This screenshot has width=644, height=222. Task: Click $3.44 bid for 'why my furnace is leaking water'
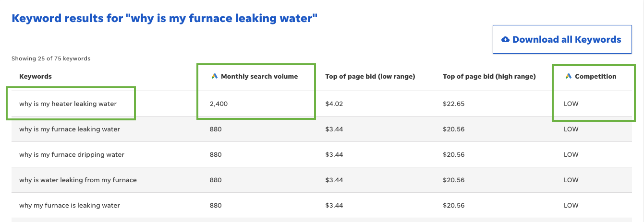[334, 205]
